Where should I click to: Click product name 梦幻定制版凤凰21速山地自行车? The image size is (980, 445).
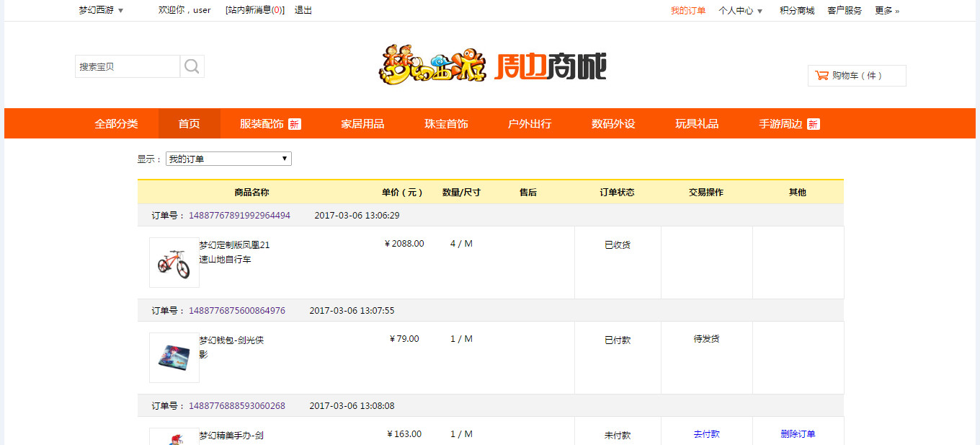235,252
